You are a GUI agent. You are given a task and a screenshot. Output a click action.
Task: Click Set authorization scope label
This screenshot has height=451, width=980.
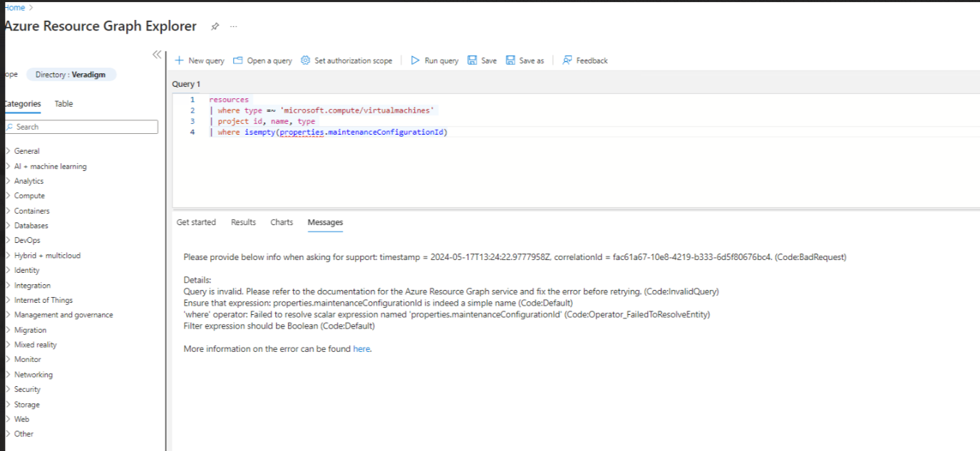353,61
